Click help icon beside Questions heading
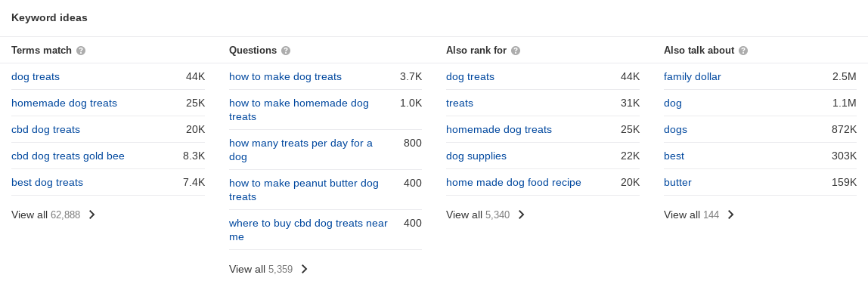Viewport: 868px width, 281px height. 286,51
